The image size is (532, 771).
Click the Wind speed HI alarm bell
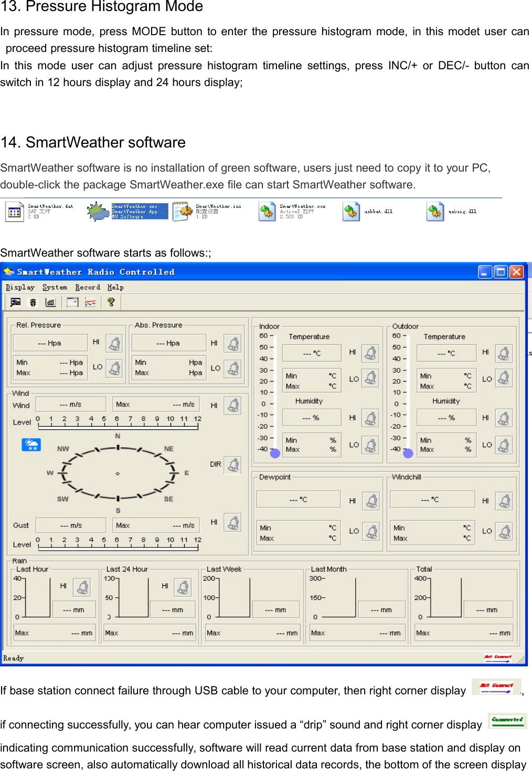[x=233, y=406]
